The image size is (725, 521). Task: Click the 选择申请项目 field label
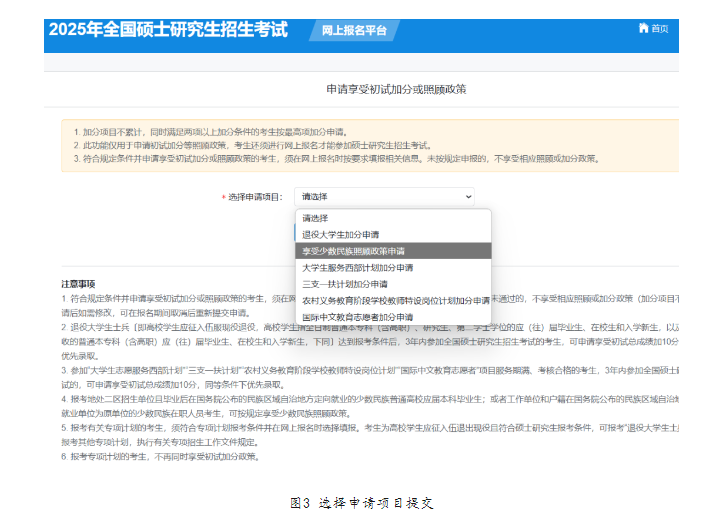click(x=255, y=197)
